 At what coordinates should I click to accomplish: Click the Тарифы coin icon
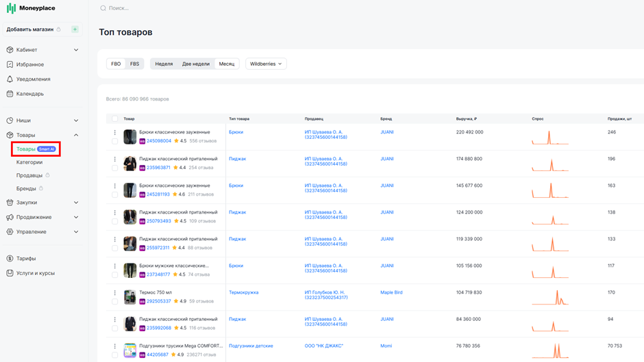[x=10, y=259]
